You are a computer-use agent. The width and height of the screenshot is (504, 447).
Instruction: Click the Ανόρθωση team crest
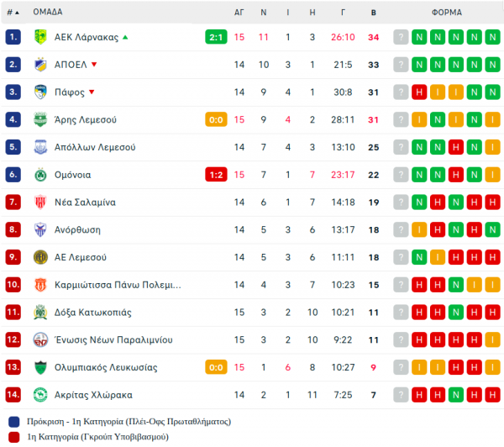[x=40, y=229]
